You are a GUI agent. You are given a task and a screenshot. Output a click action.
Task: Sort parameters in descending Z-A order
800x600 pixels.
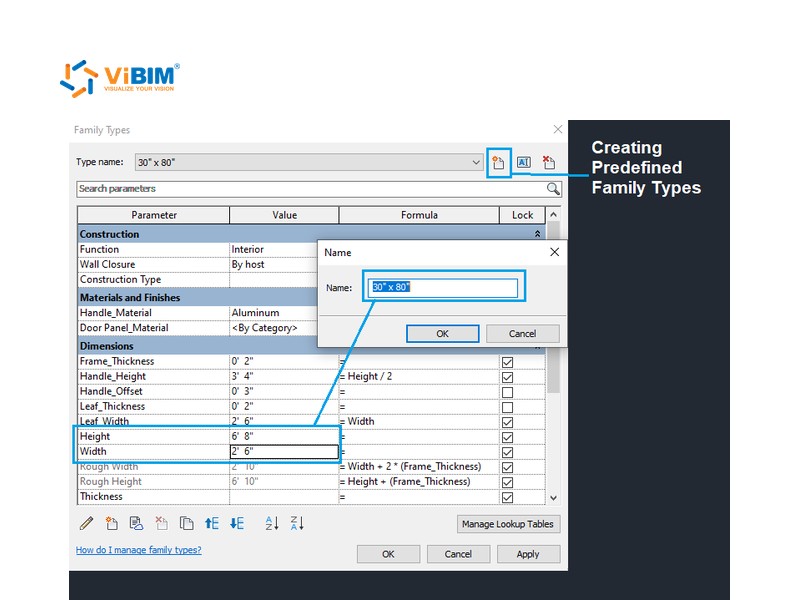pos(297,523)
